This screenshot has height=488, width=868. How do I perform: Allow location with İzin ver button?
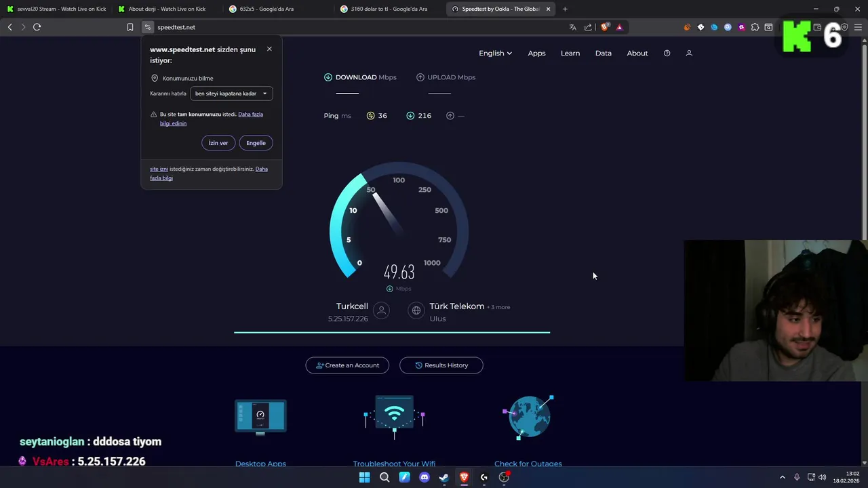point(218,143)
